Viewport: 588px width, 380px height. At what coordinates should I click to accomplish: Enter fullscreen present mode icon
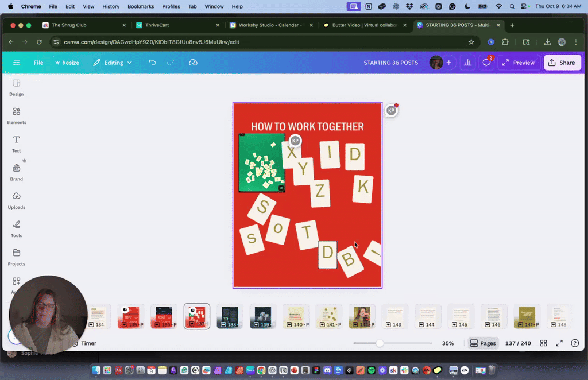(559, 343)
